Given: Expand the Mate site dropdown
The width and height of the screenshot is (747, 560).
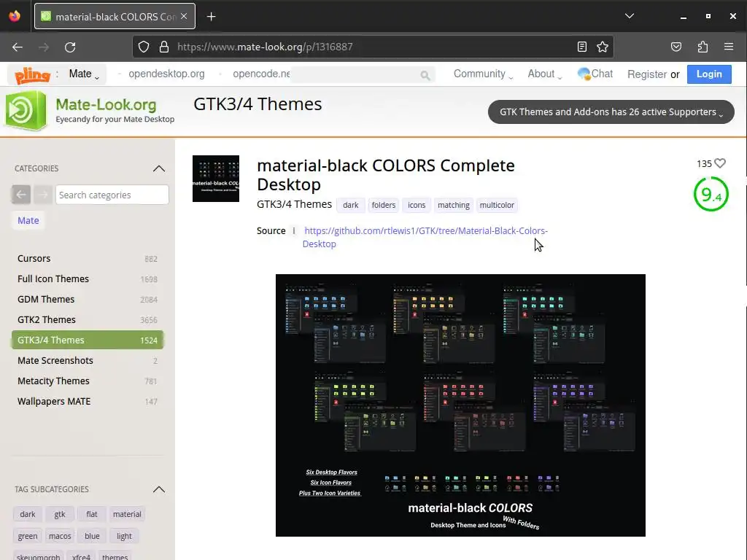Looking at the screenshot, I should [84, 74].
